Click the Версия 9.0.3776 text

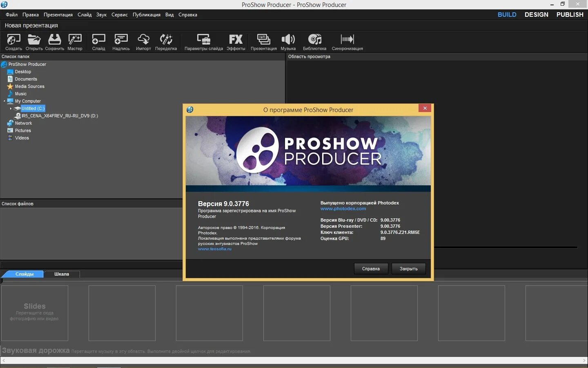223,204
